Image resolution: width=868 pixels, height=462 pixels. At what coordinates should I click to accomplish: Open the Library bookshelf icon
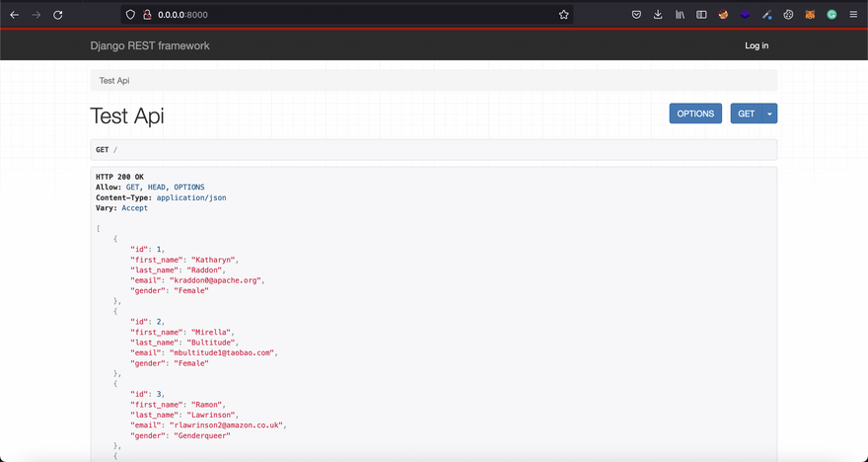[681, 15]
